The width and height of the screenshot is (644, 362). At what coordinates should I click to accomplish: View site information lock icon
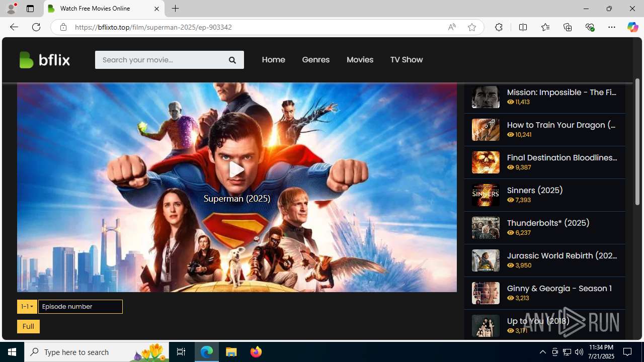point(63,27)
